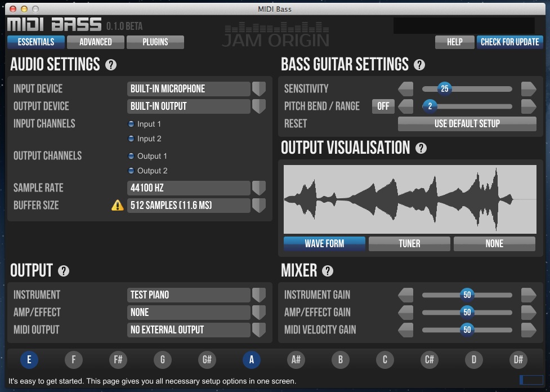The width and height of the screenshot is (550, 392).
Task: Toggle Input 2 channel
Action: click(x=131, y=139)
